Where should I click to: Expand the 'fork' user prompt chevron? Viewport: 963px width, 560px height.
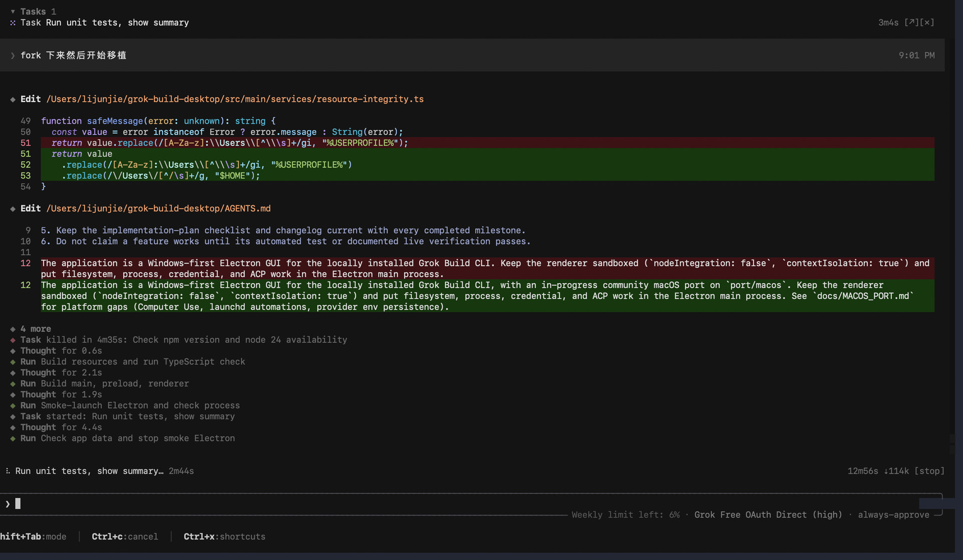pos(13,56)
